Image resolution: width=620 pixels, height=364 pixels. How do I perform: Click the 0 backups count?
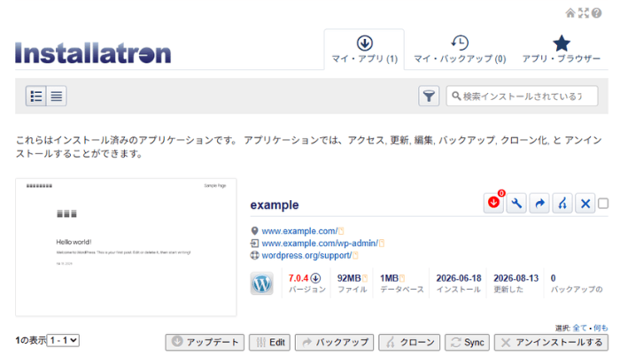554,278
